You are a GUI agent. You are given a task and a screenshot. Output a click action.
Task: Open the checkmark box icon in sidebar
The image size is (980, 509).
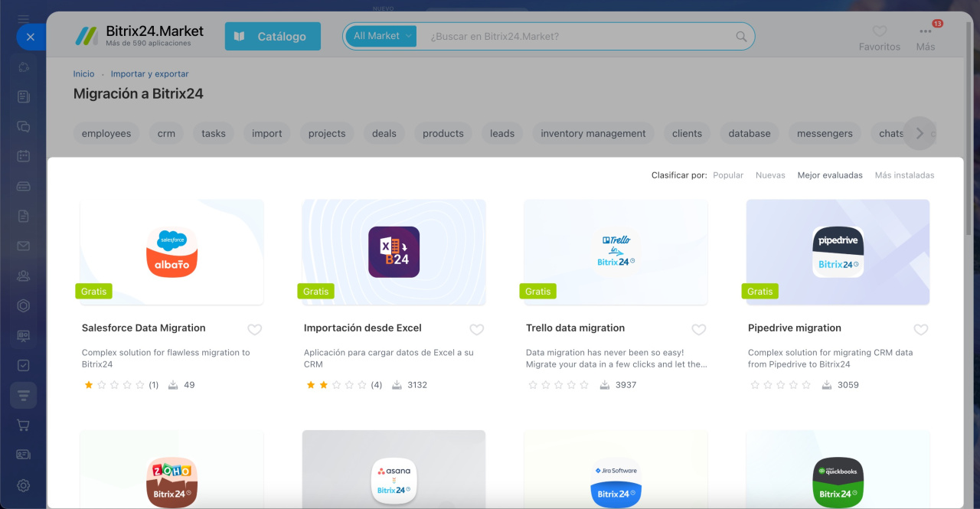click(24, 365)
